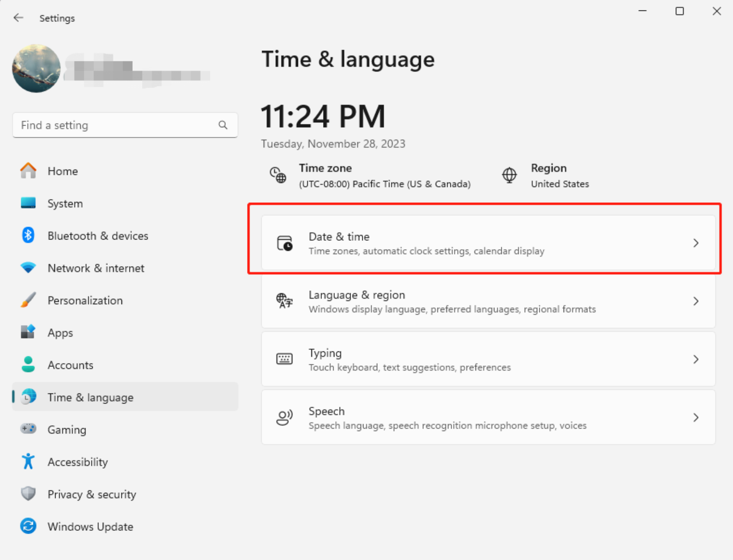Image resolution: width=733 pixels, height=560 pixels.
Task: Expand Typing chevron arrow
Action: (x=696, y=359)
